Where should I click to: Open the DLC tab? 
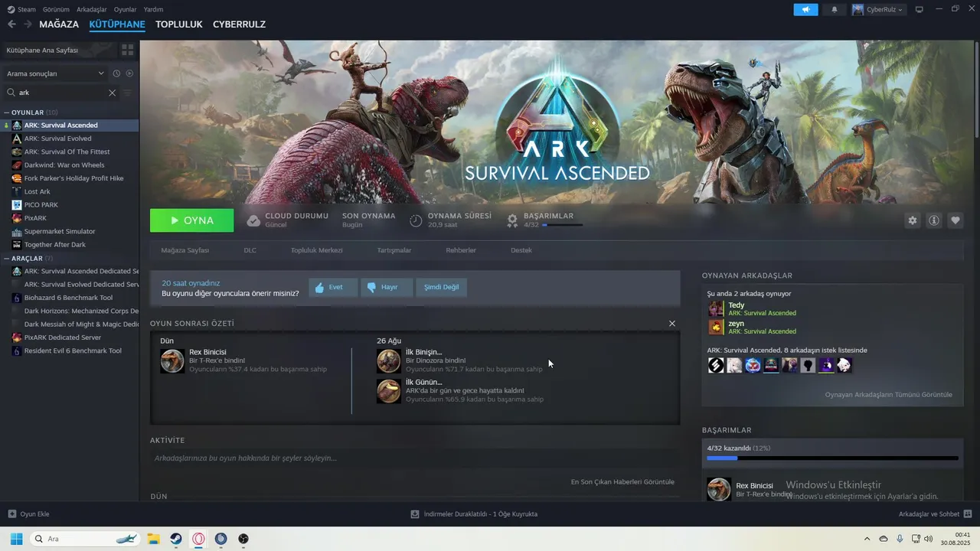click(x=250, y=250)
